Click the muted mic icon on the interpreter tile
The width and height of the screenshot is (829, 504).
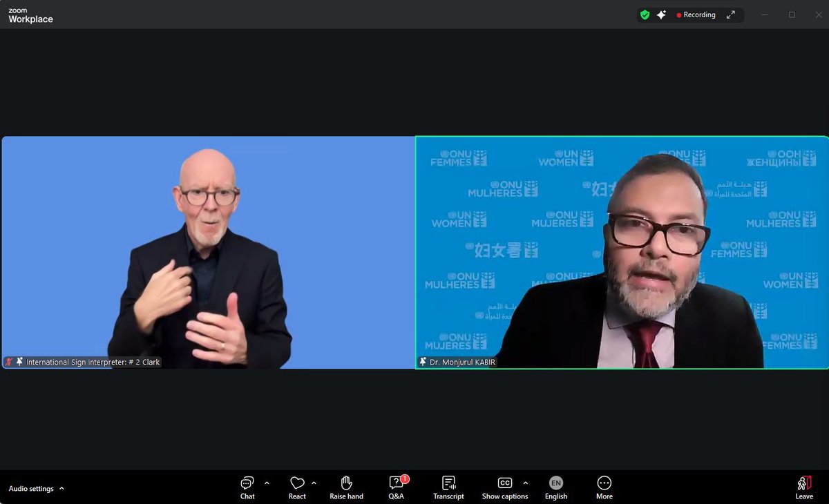pyautogui.click(x=9, y=362)
